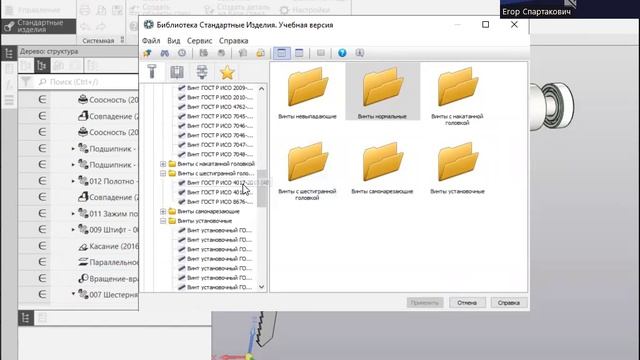Click the gear icon of Соосность constraint
This screenshot has width=640, height=360.
tap(83, 99)
